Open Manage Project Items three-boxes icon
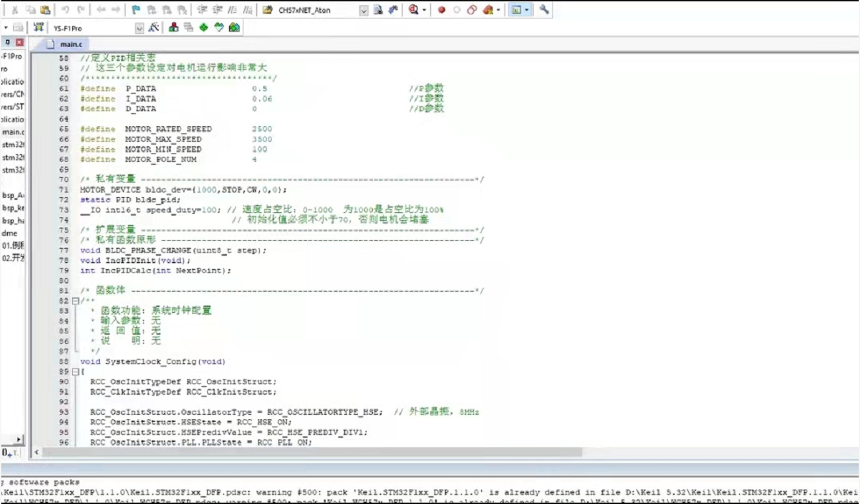The width and height of the screenshot is (860, 504). pyautogui.click(x=173, y=28)
